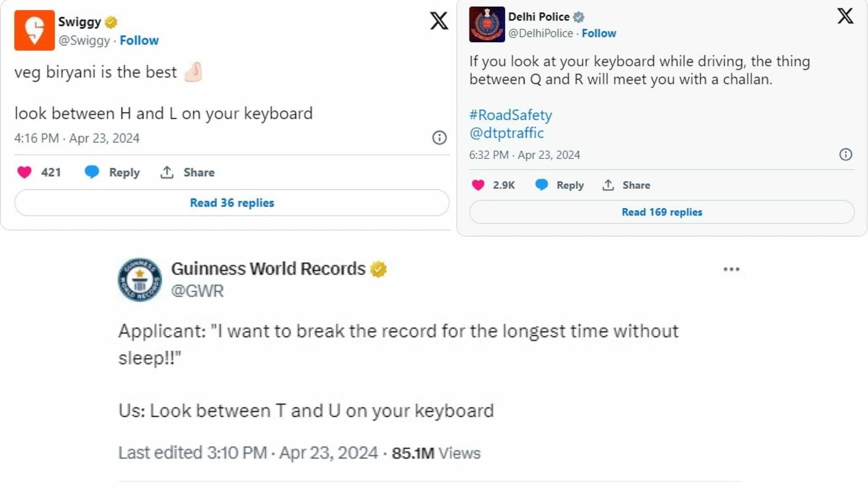Open the info icon on the Swiggy tweet
Image resolution: width=868 pixels, height=488 pixels.
pyautogui.click(x=439, y=137)
